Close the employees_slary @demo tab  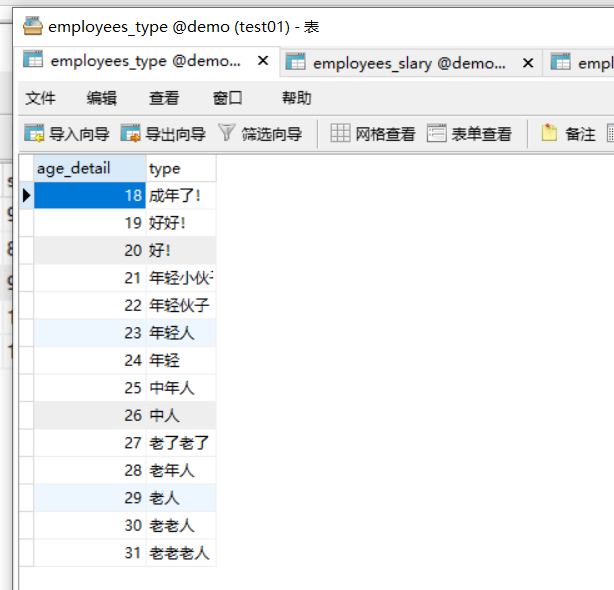click(528, 63)
